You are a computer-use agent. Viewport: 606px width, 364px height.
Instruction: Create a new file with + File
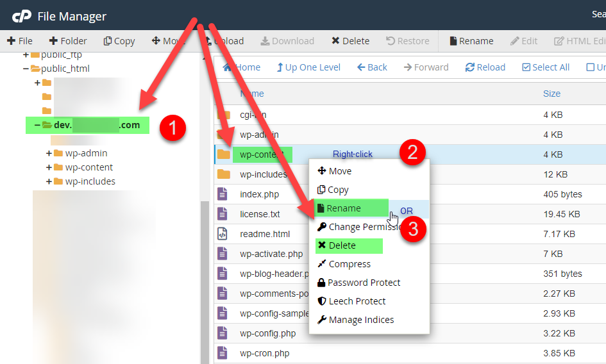click(20, 41)
